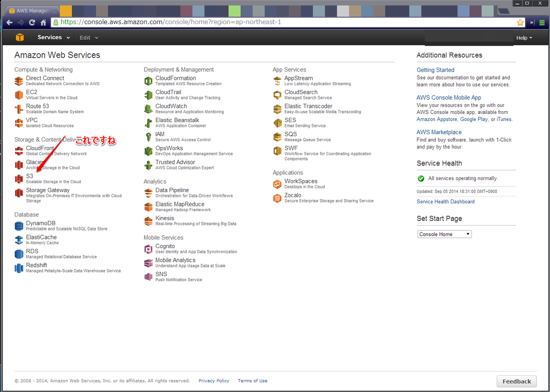Select the Cognito icon
This screenshot has height=392, width=550.
click(148, 249)
